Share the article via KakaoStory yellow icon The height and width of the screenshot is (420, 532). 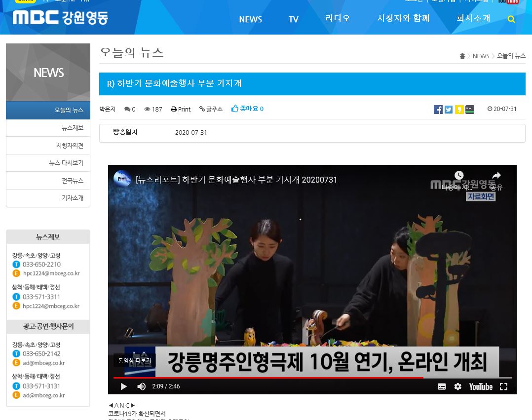tap(459, 109)
